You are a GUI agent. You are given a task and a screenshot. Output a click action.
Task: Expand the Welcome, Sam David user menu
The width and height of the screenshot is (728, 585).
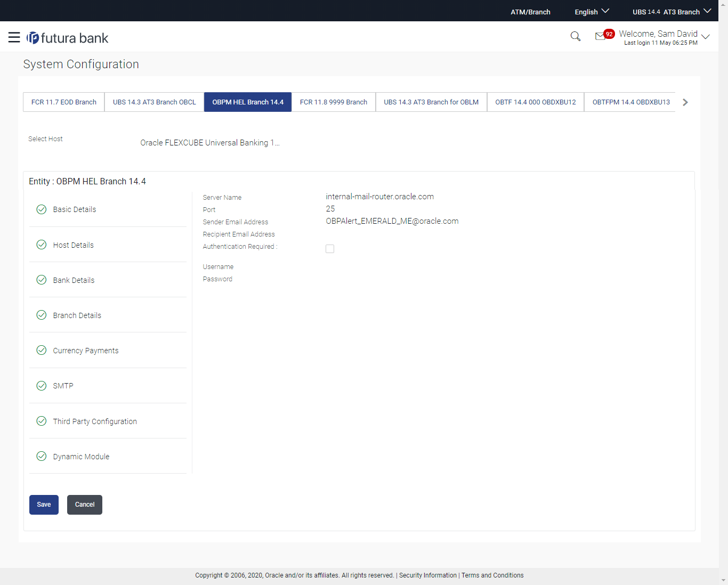pyautogui.click(x=664, y=37)
